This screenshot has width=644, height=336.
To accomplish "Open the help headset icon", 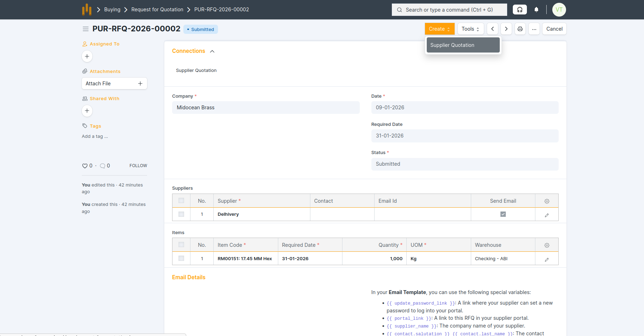I will tap(520, 10).
